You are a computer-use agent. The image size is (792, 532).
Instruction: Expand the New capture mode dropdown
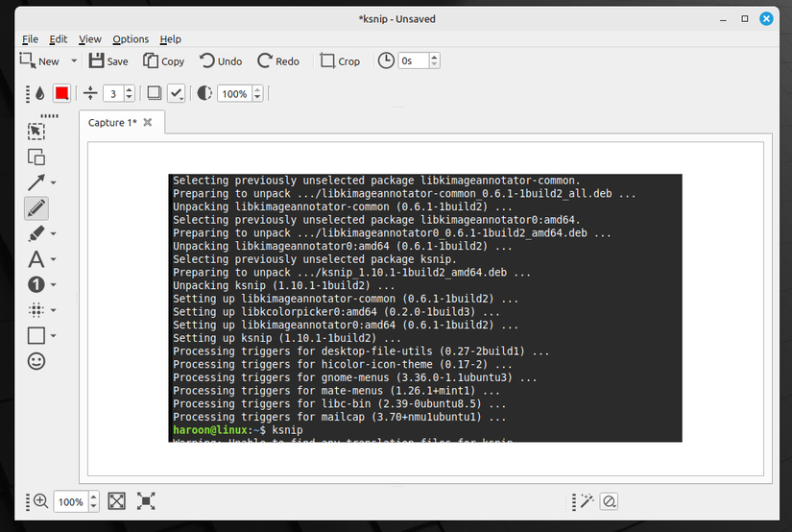(74, 61)
